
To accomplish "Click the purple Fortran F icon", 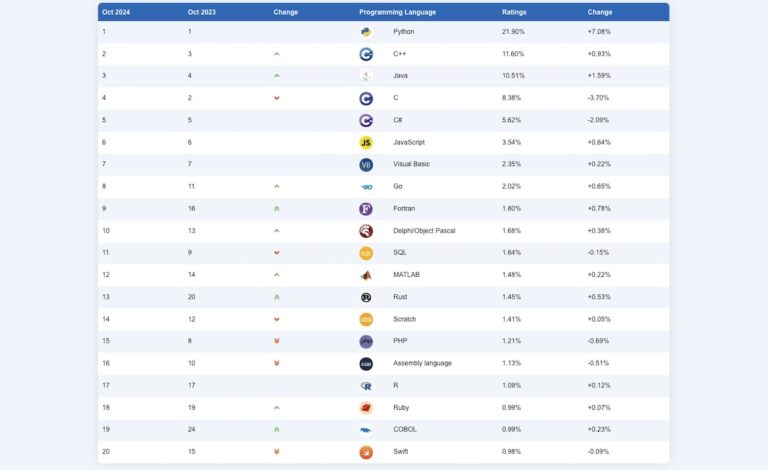I will pos(366,208).
